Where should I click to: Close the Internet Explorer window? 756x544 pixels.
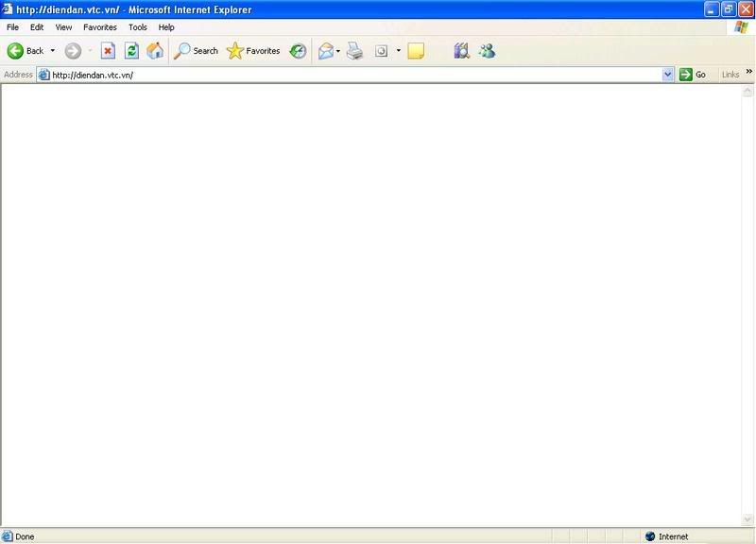(746, 9)
